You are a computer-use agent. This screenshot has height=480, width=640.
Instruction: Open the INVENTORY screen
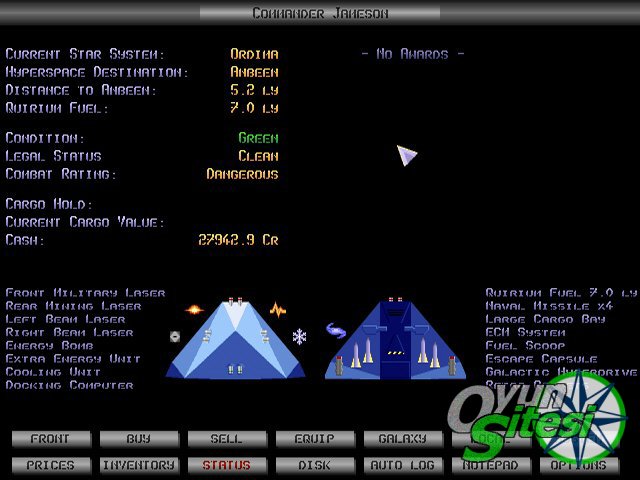click(x=139, y=465)
